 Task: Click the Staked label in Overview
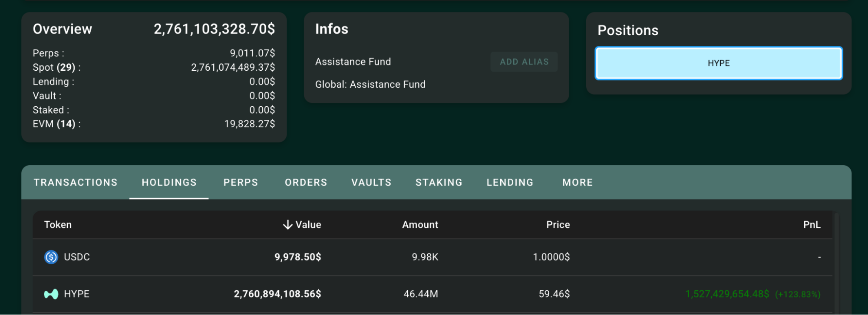51,110
